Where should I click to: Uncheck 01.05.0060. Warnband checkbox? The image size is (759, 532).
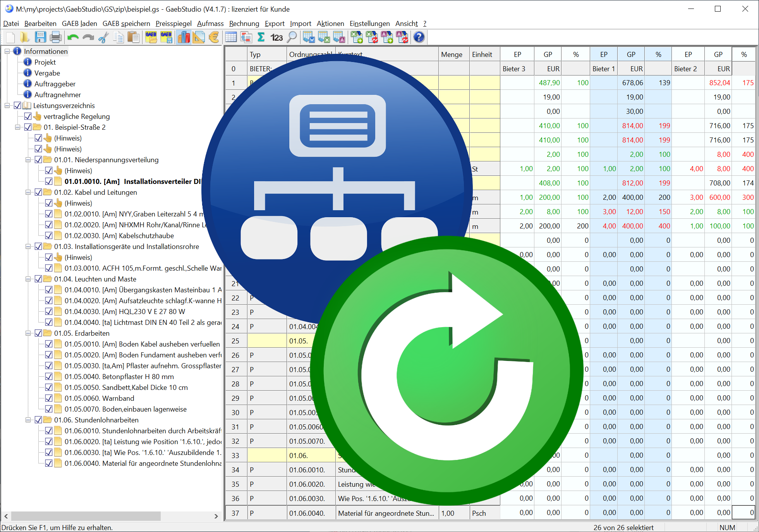(49, 398)
